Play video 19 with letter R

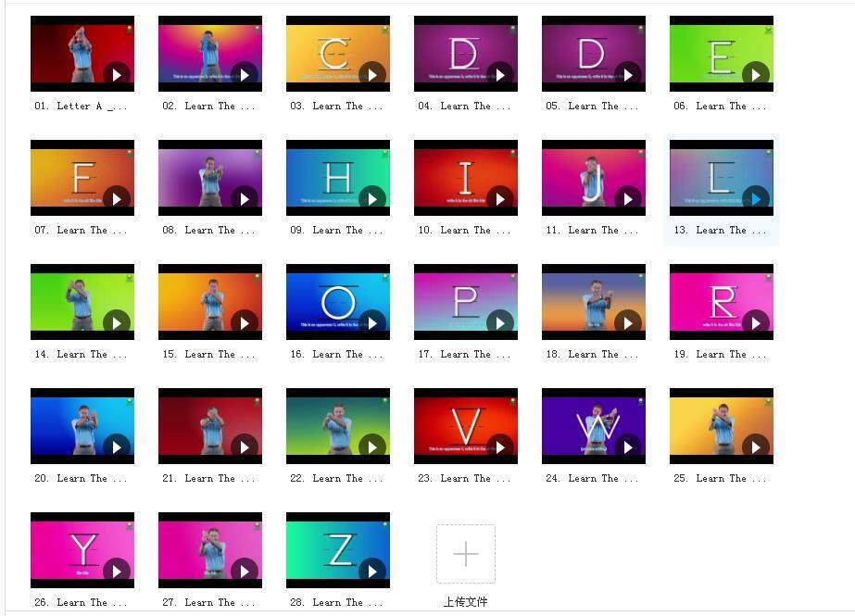[x=756, y=322]
